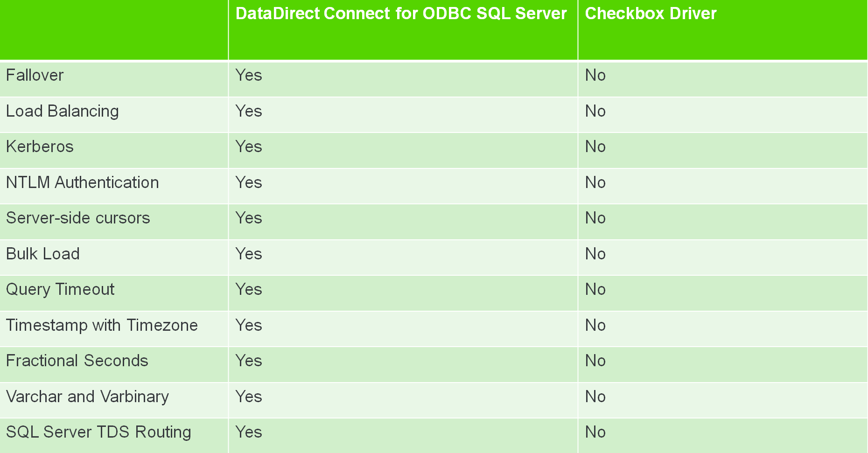The height and width of the screenshot is (453, 868).
Task: Click the Varchar and Varbinary row label
Action: [x=87, y=397]
